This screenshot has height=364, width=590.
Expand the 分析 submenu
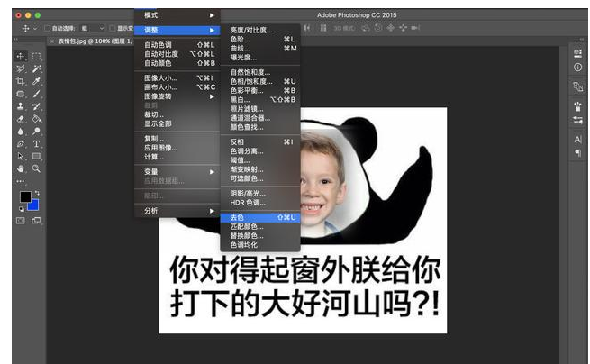[x=177, y=211]
